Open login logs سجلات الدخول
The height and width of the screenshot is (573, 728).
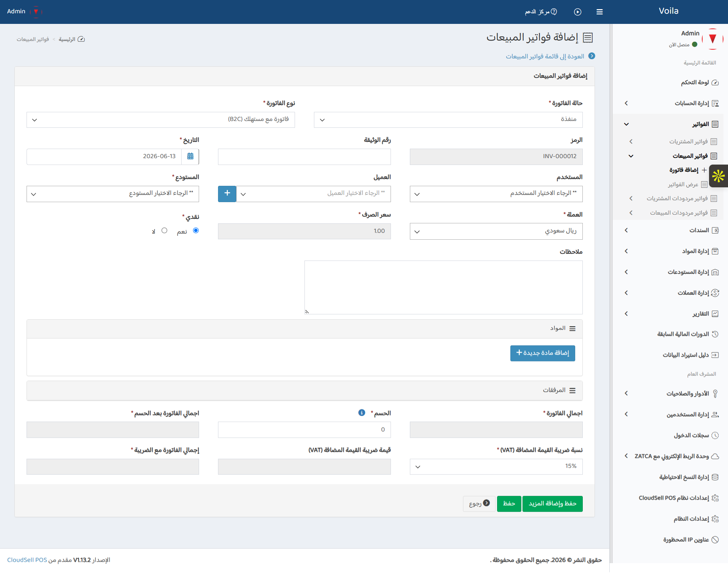696,435
